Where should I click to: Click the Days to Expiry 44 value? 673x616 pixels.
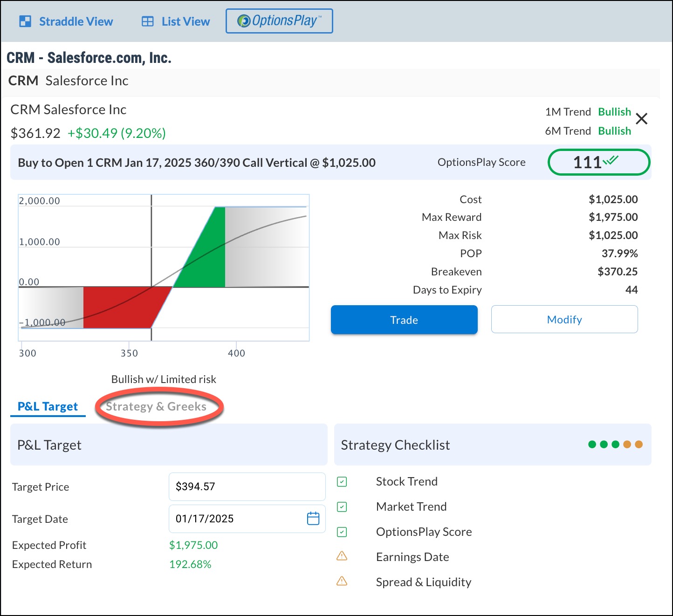[632, 290]
